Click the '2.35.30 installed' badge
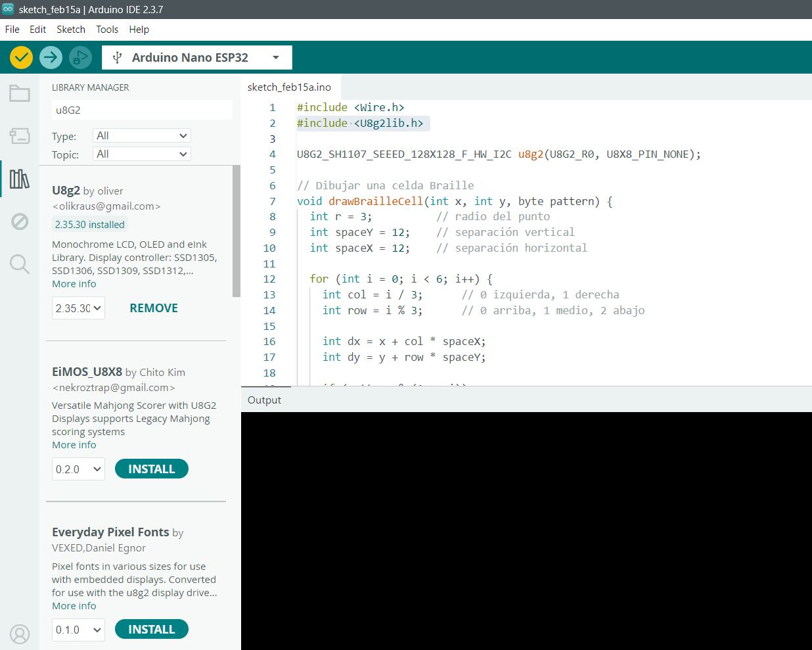812x650 pixels. [90, 225]
